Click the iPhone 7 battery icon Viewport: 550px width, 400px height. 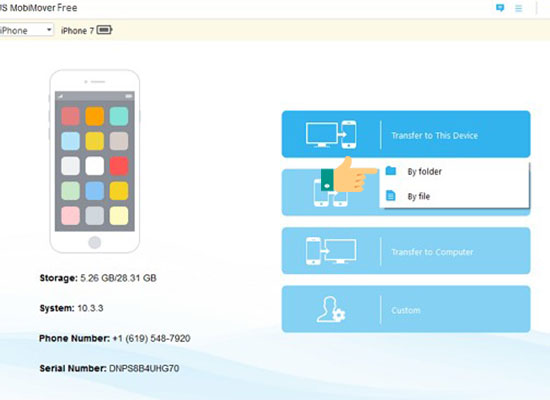[x=104, y=30]
